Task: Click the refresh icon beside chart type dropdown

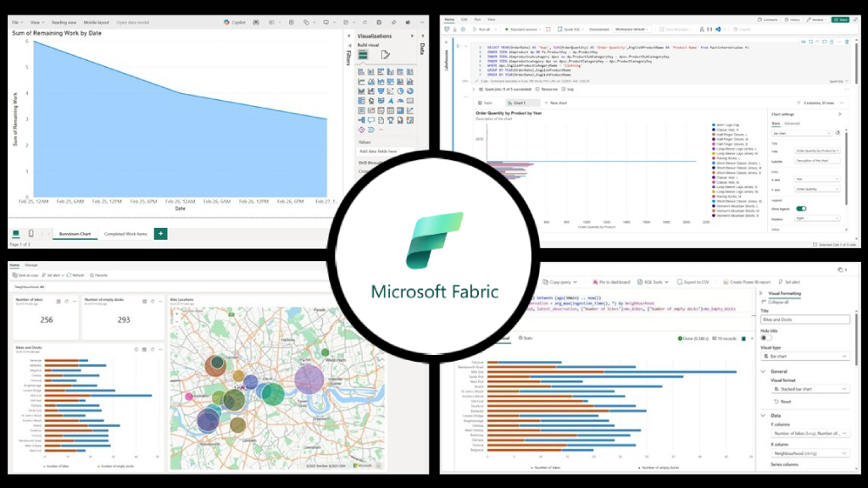Action: click(837, 133)
